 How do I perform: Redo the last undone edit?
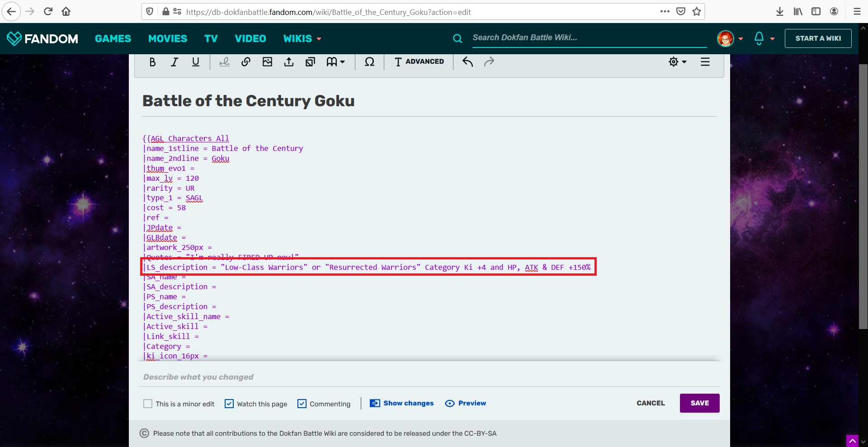pyautogui.click(x=489, y=62)
